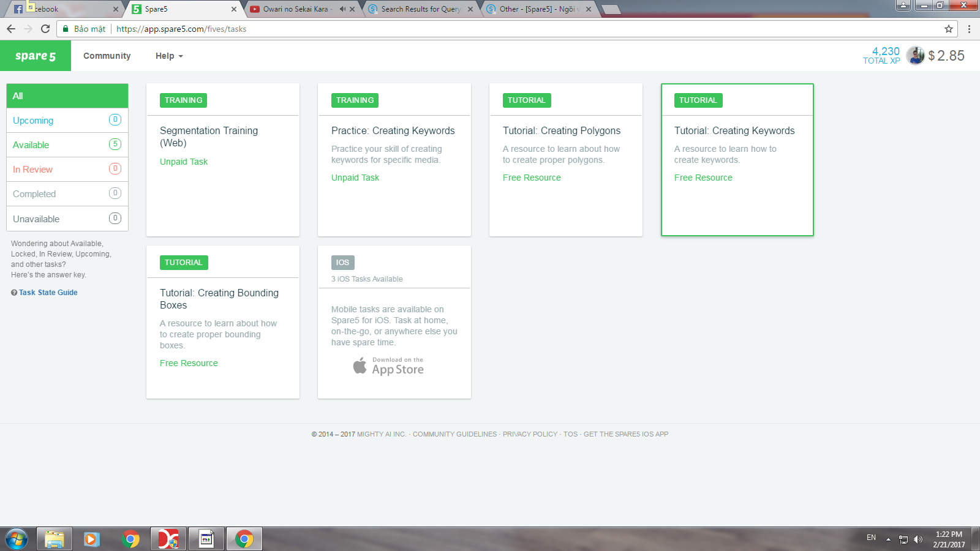The image size is (980, 551).
Task: Open the TOS footer link
Action: point(570,434)
